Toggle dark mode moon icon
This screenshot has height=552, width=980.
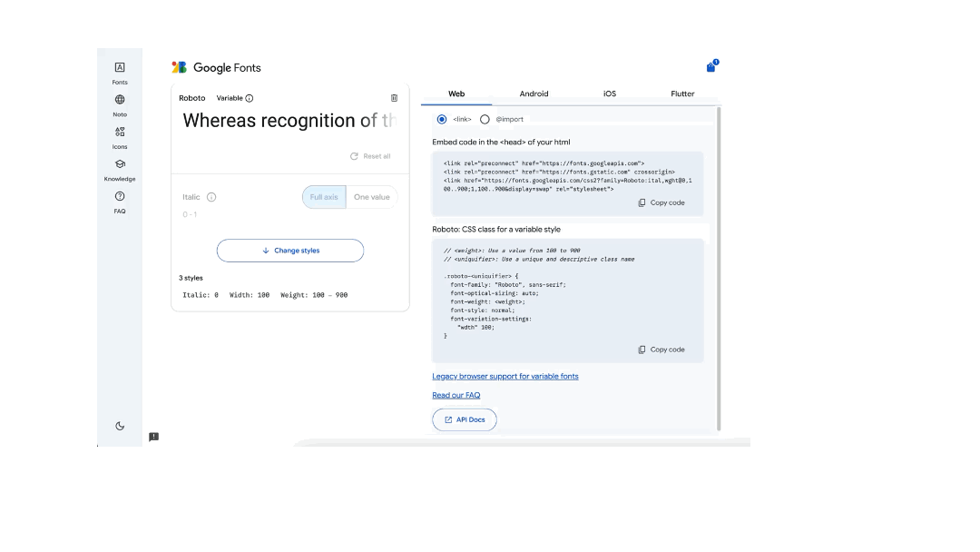coord(120,426)
